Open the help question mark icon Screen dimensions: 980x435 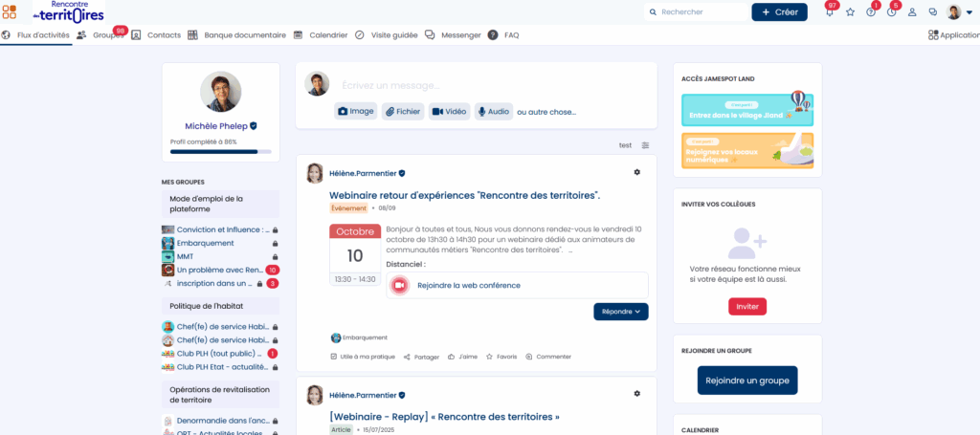coord(871,12)
